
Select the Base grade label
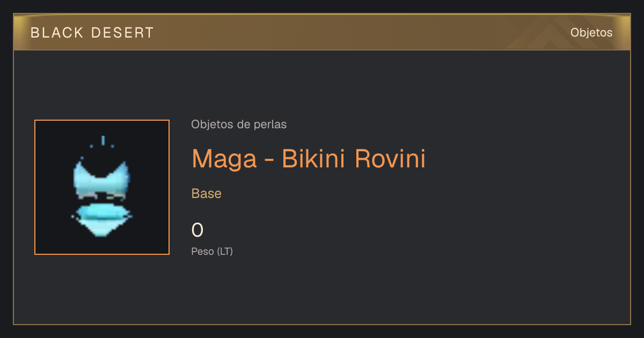[207, 194]
